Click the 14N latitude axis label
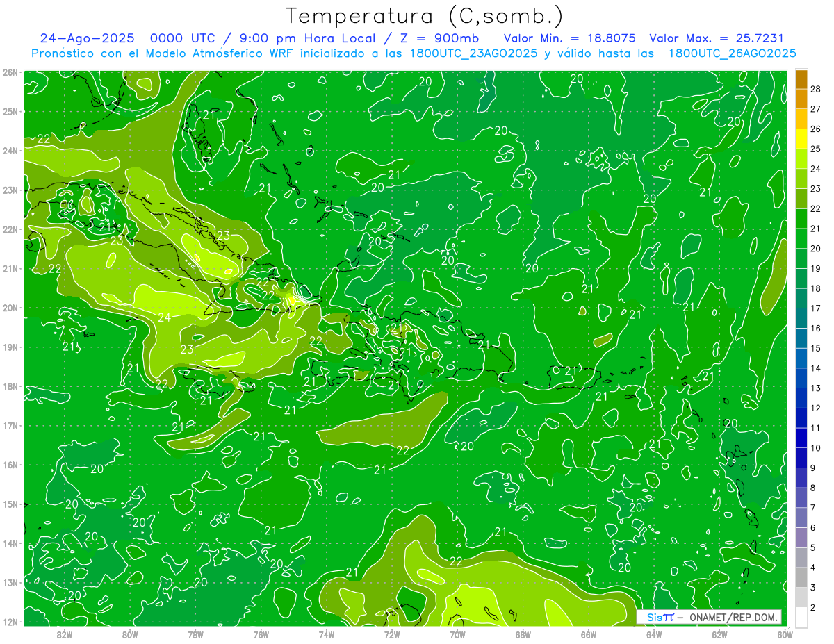 point(10,543)
